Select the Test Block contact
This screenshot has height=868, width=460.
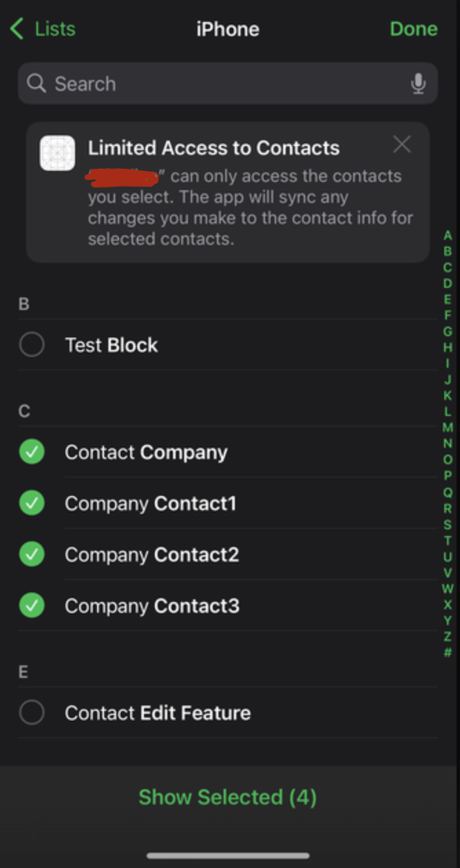(x=32, y=344)
